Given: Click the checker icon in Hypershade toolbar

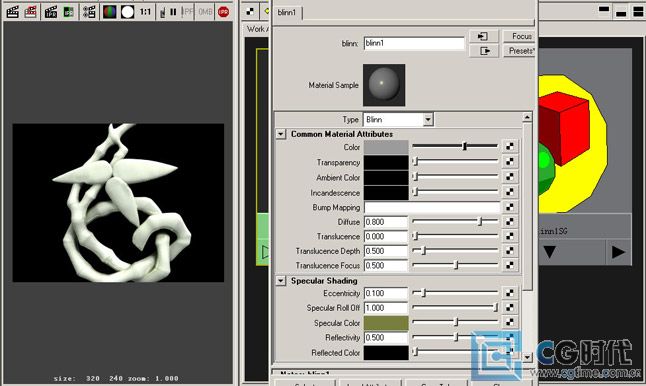Looking at the screenshot, I should [x=250, y=12].
